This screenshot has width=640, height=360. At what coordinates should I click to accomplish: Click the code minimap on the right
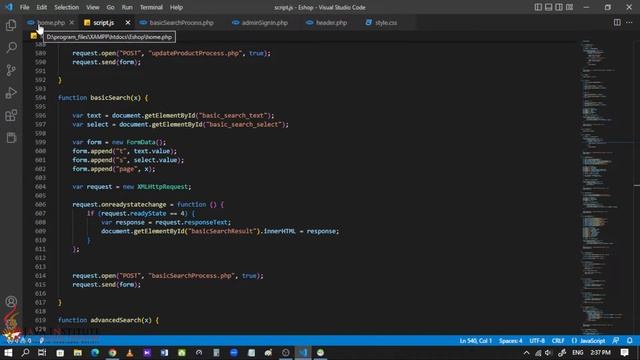(607, 188)
